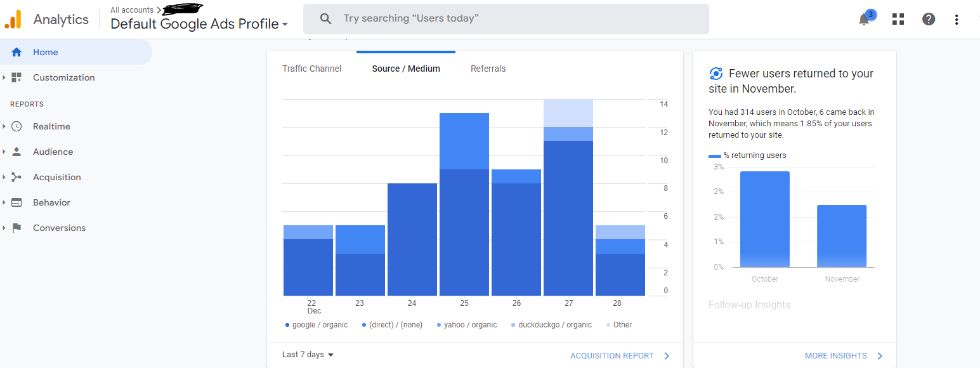Open the three-dot more options menu

tap(957, 19)
